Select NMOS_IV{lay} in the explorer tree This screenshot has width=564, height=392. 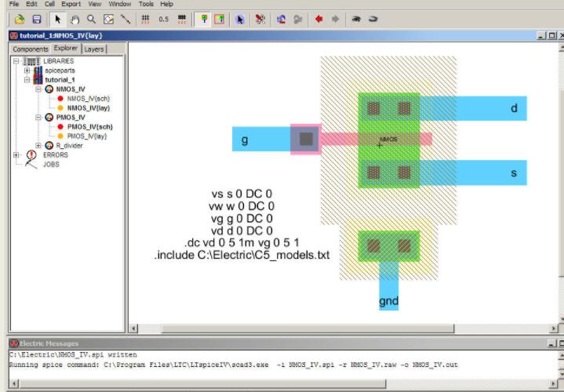(x=88, y=107)
